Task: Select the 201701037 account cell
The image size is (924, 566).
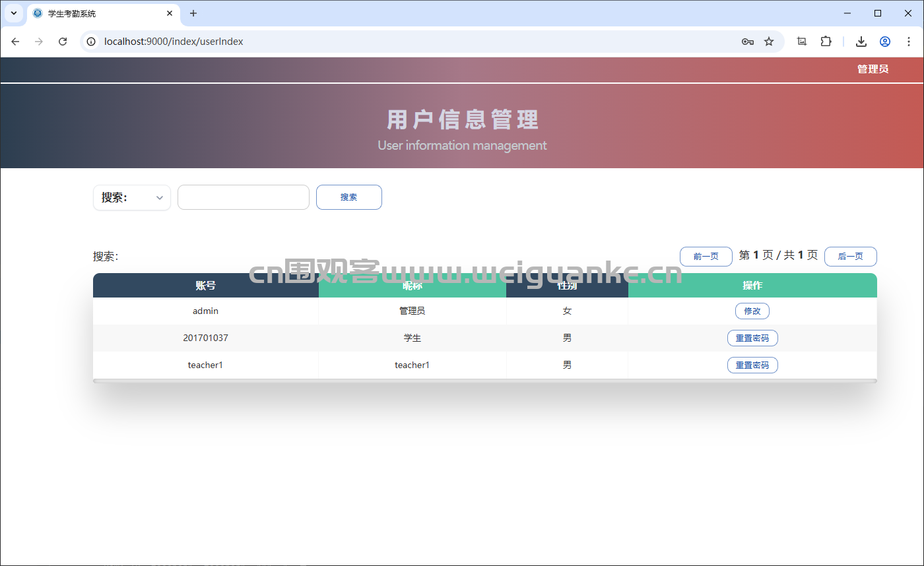Action: pos(206,338)
